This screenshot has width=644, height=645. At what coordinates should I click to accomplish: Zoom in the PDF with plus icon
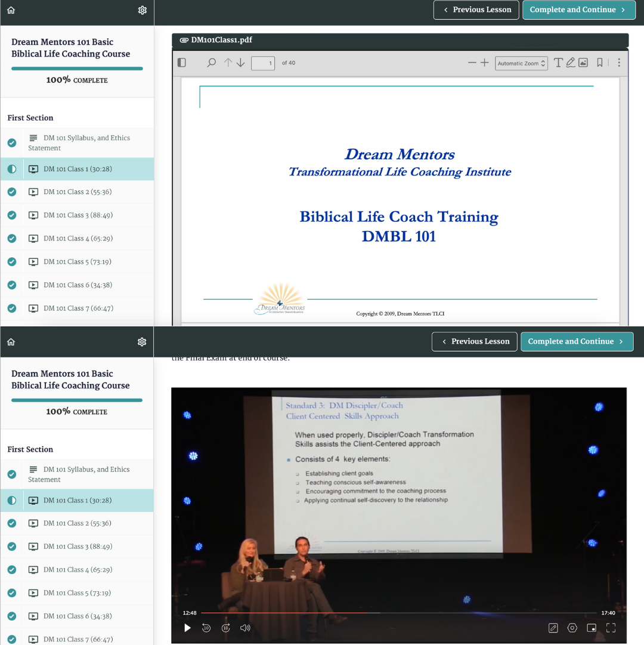tap(485, 63)
